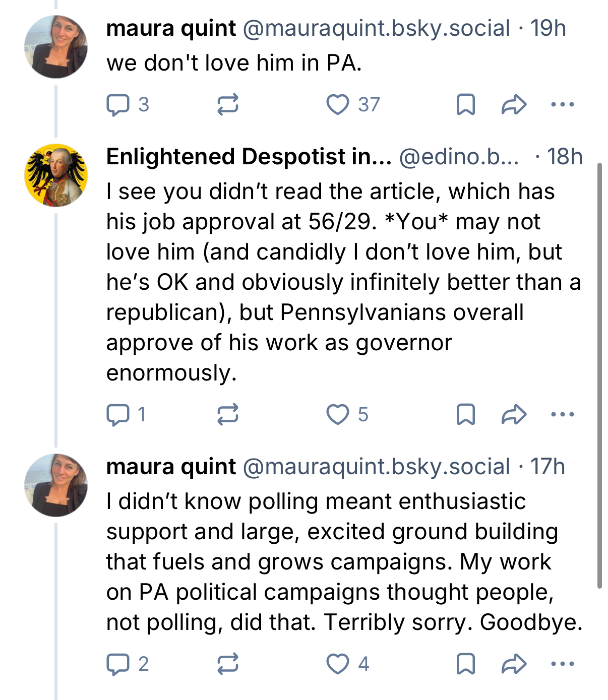Viewport: 608px width, 700px height.
Task: Reply to maura quint's first post
Action: click(x=118, y=105)
